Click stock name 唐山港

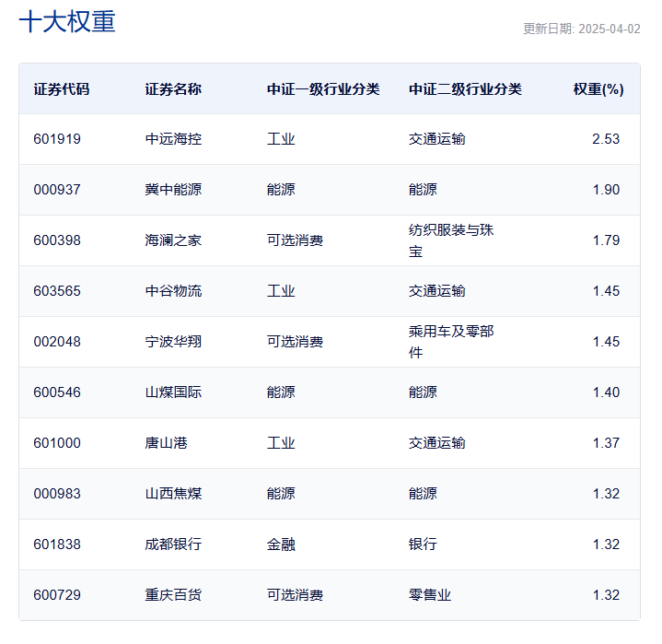point(166,443)
